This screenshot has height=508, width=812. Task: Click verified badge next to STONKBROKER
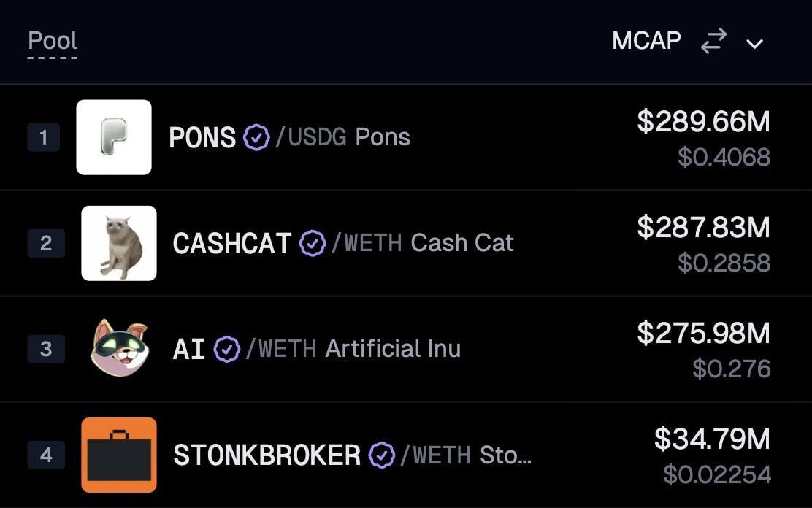pos(382,455)
